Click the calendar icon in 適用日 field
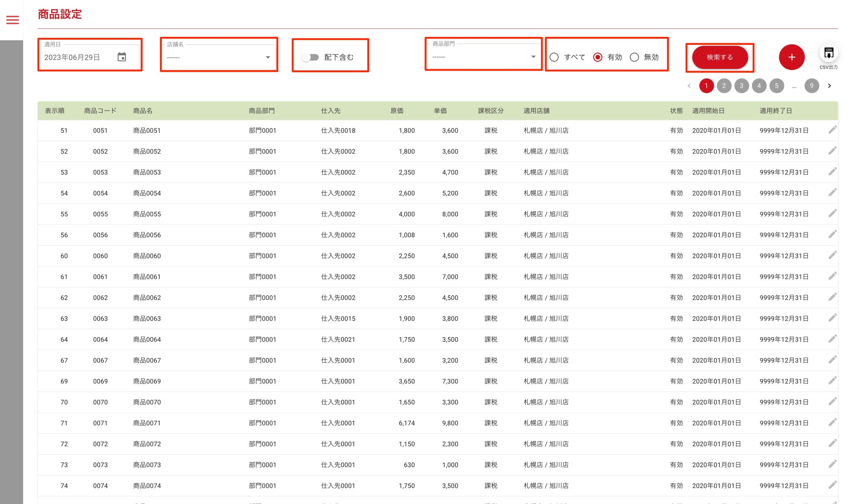This screenshot has width=859, height=504. tap(122, 57)
